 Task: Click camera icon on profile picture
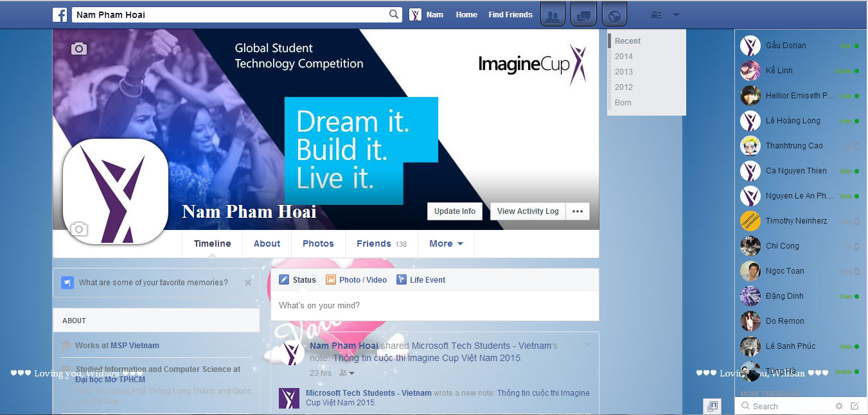[79, 229]
